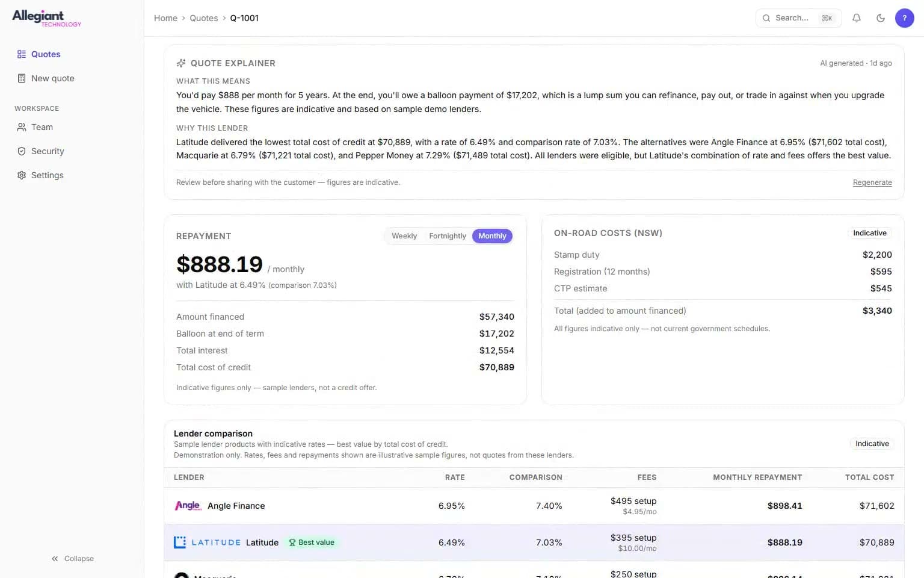Collapse the sidebar
The width and height of the screenshot is (924, 578).
tap(72, 559)
